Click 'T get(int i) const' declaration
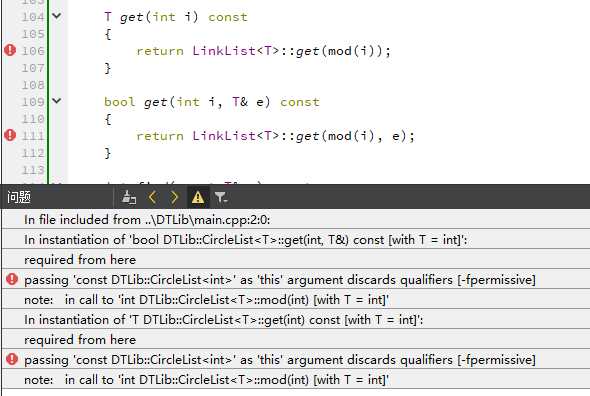 [x=176, y=17]
